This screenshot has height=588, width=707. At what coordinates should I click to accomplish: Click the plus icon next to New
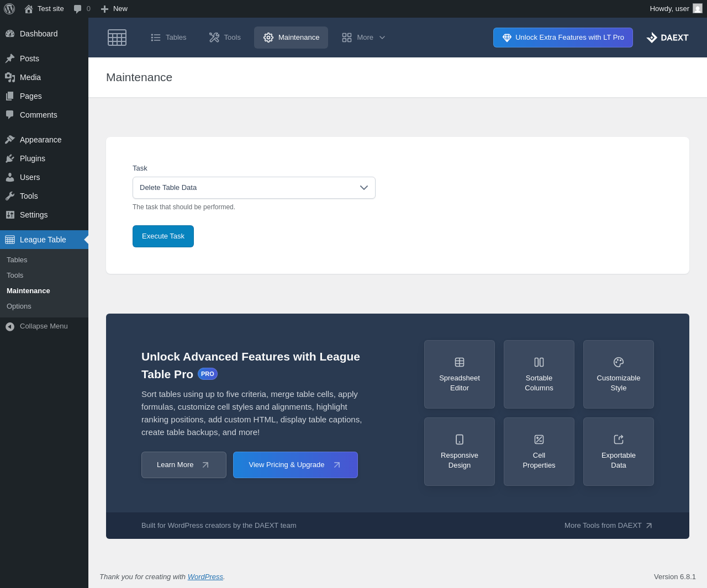[104, 9]
